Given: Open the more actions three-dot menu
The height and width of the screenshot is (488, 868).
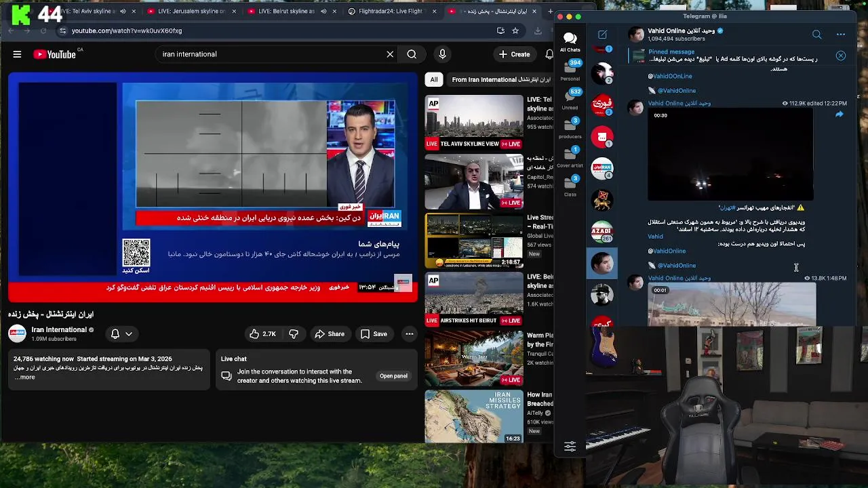Looking at the screenshot, I should click(x=410, y=333).
